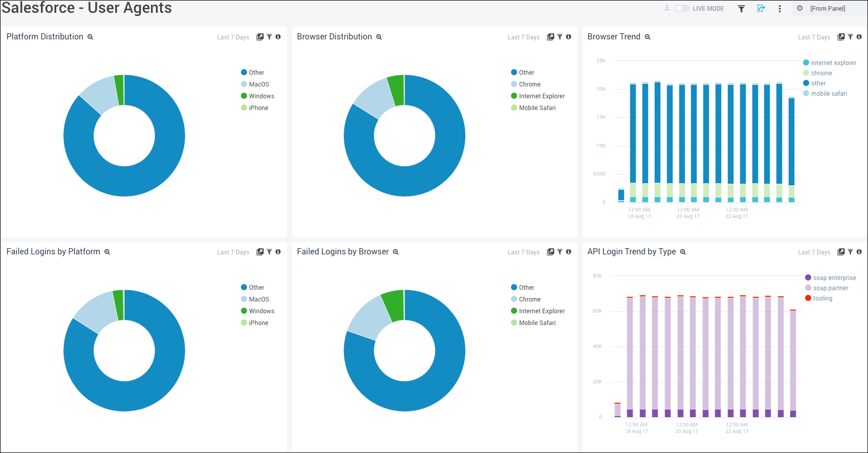This screenshot has width=868, height=453.
Task: Select Internet Explorer legend in Failed Logins by Browser
Action: point(542,311)
